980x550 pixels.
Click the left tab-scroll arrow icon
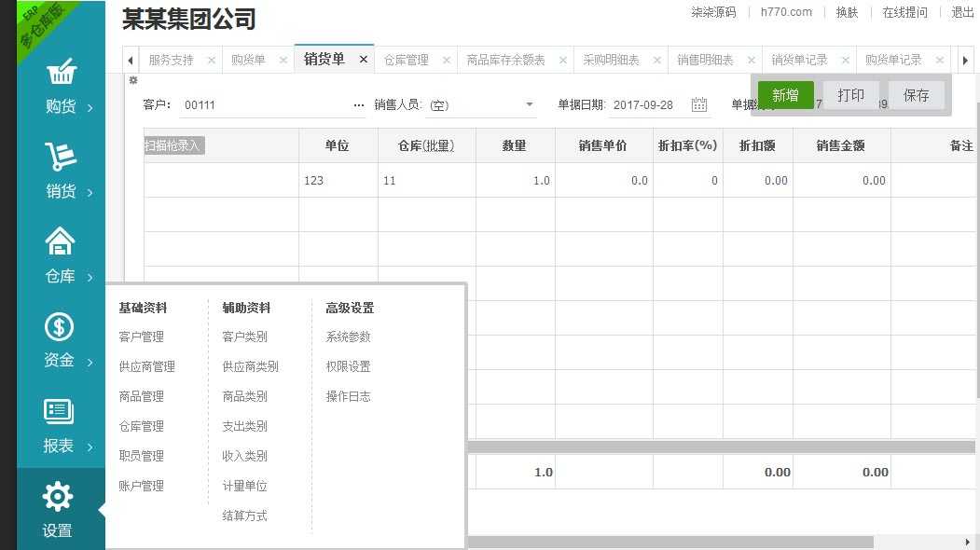point(130,58)
